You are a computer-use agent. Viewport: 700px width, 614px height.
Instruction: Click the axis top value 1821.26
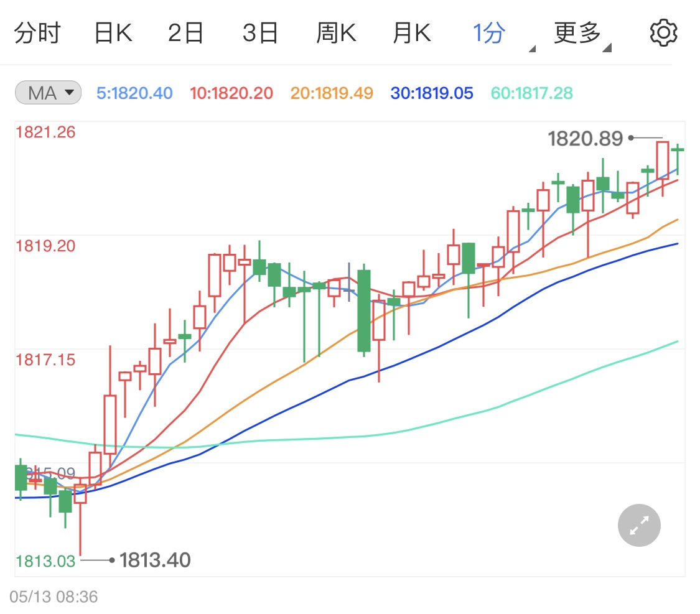pyautogui.click(x=45, y=132)
